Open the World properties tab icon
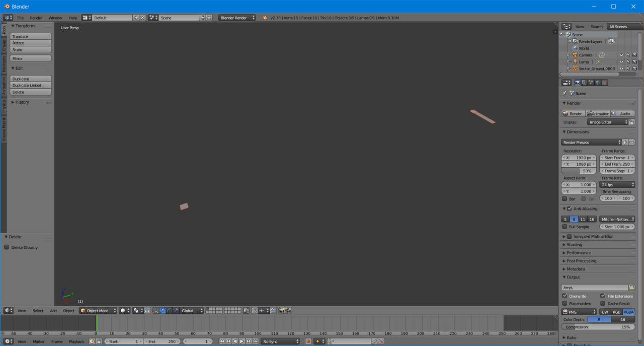644x346 pixels. point(598,83)
